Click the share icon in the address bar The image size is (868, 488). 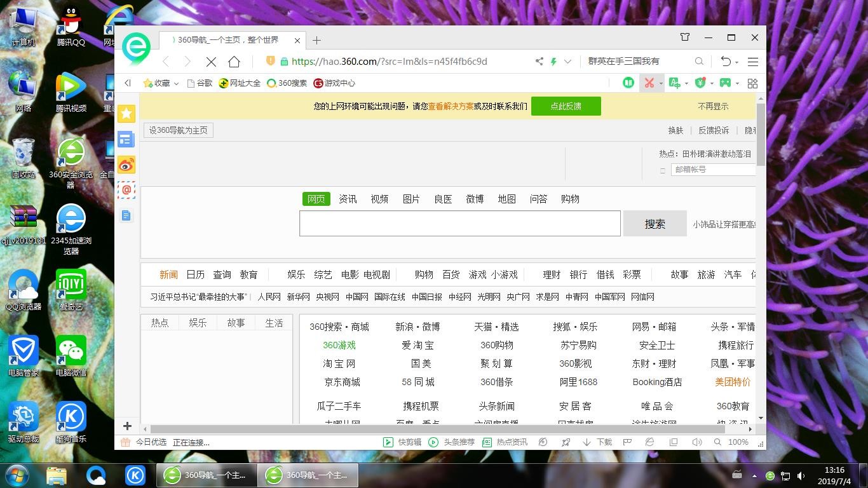(x=539, y=62)
